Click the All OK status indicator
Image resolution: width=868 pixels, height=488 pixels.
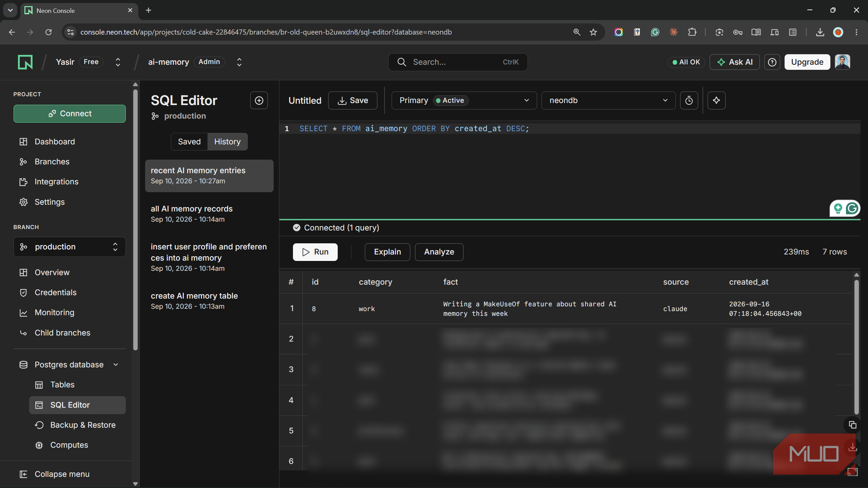point(686,62)
